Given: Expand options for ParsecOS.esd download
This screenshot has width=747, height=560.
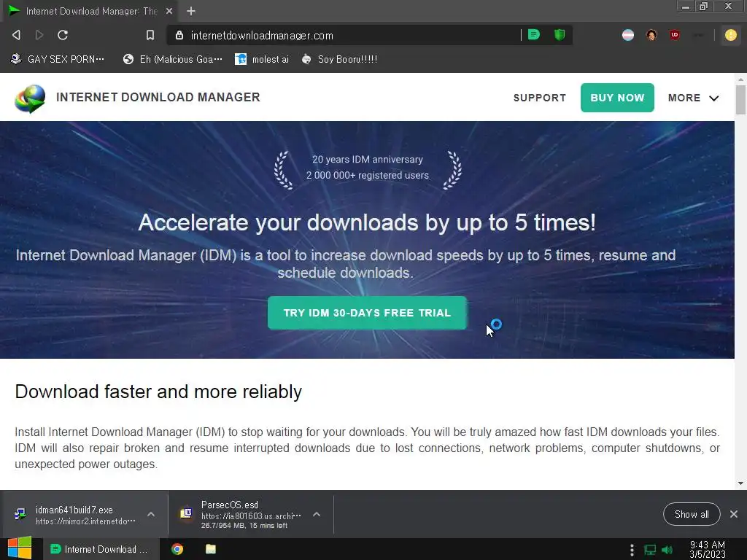Looking at the screenshot, I should point(317,514).
